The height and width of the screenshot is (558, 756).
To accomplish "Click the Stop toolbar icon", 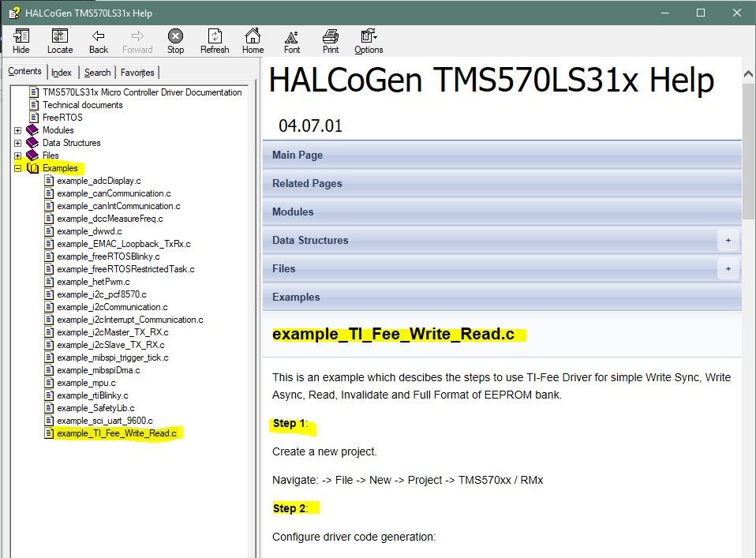I will (175, 36).
